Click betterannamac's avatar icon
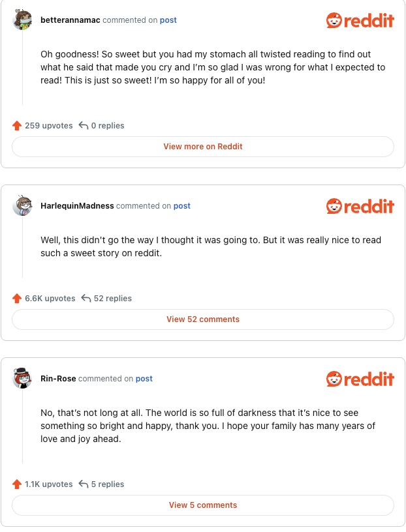This screenshot has height=532, width=406. pos(23,20)
